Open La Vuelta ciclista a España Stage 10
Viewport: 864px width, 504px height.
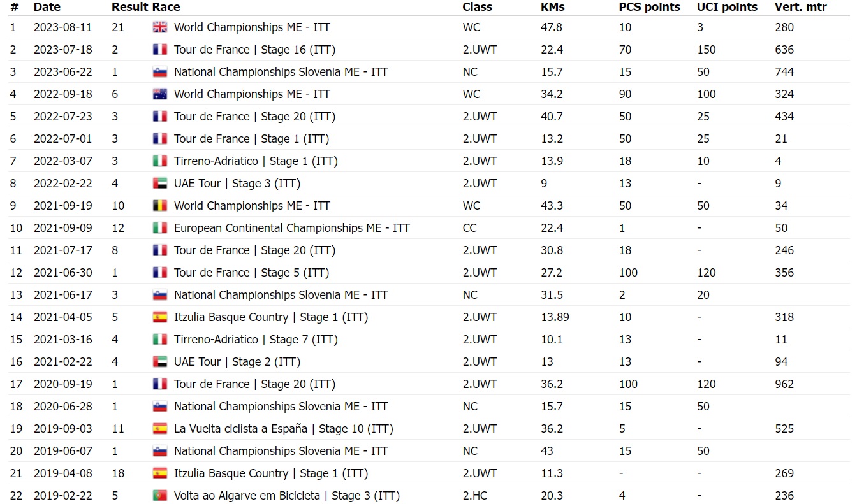(x=283, y=429)
